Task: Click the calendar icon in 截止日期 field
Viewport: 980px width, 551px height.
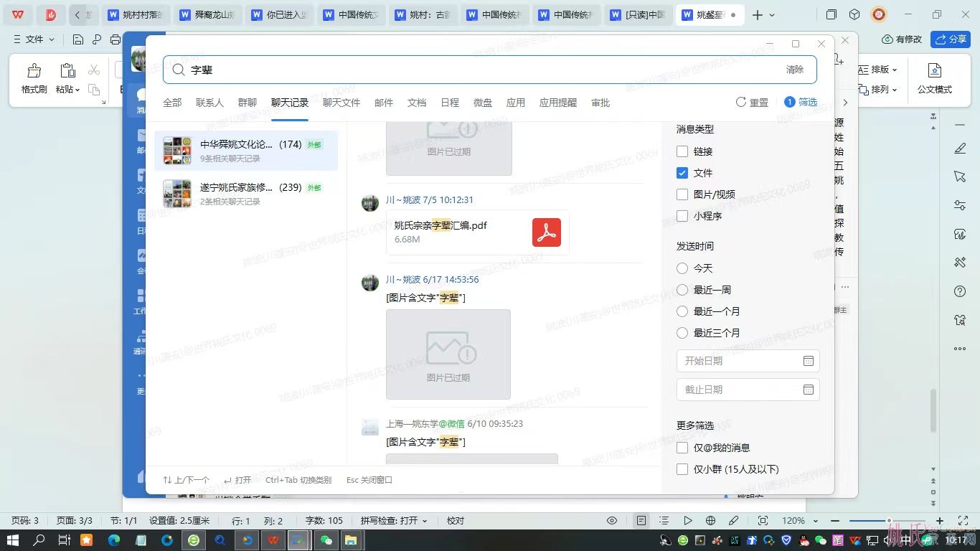Action: [x=809, y=390]
